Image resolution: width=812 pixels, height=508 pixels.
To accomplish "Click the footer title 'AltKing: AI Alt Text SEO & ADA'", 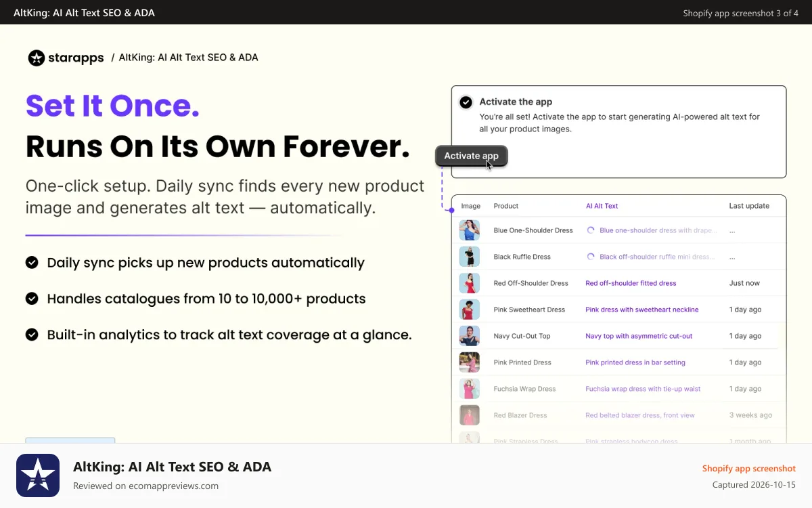I will [x=172, y=467].
